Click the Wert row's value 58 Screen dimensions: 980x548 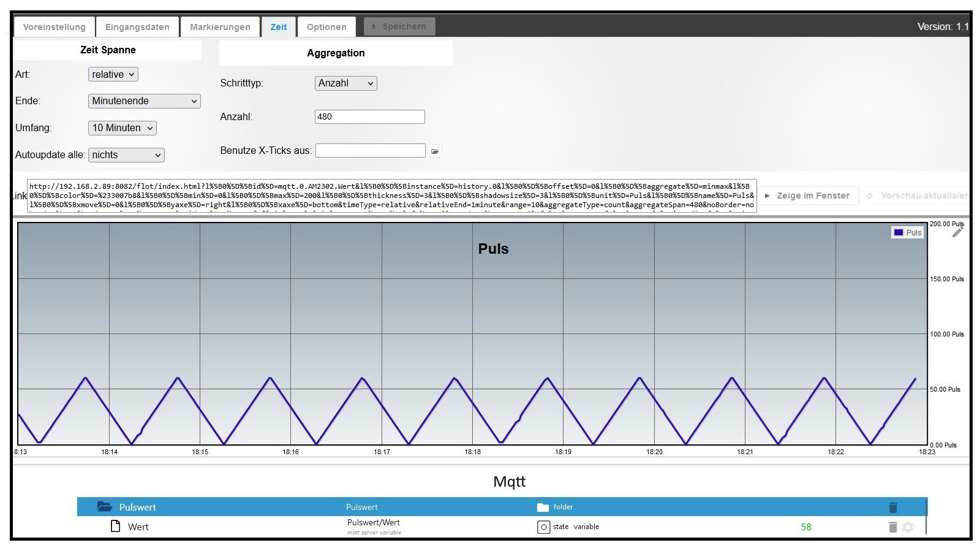(806, 527)
